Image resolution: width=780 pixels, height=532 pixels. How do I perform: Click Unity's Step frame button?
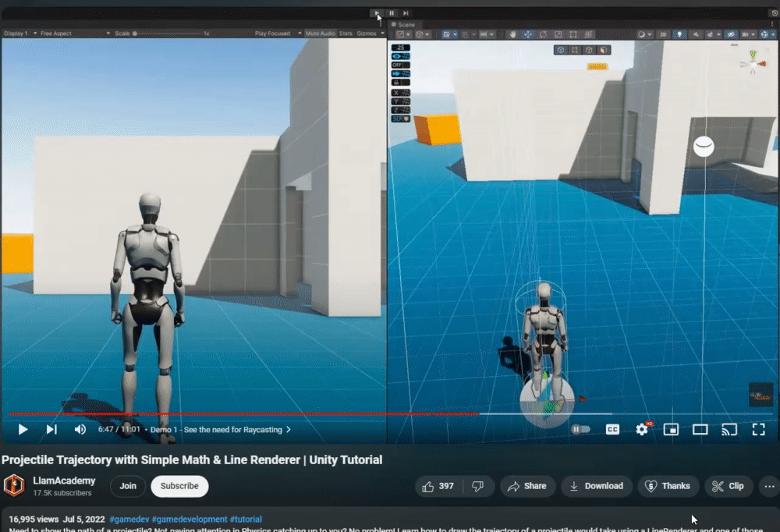[x=406, y=13]
